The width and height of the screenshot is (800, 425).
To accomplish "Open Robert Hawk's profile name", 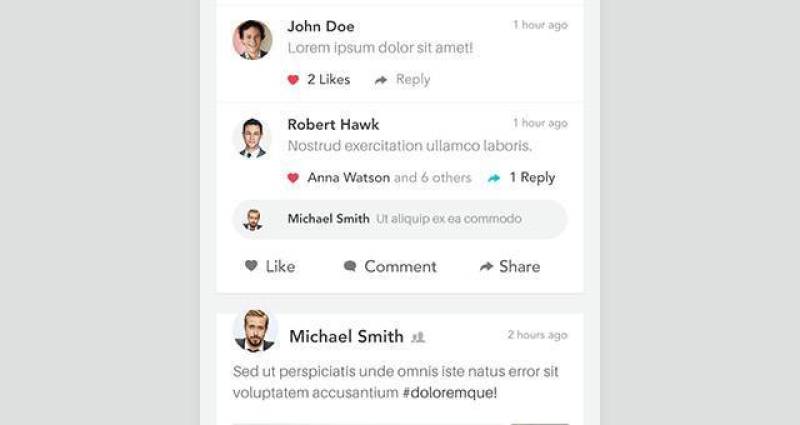I will tap(332, 125).
